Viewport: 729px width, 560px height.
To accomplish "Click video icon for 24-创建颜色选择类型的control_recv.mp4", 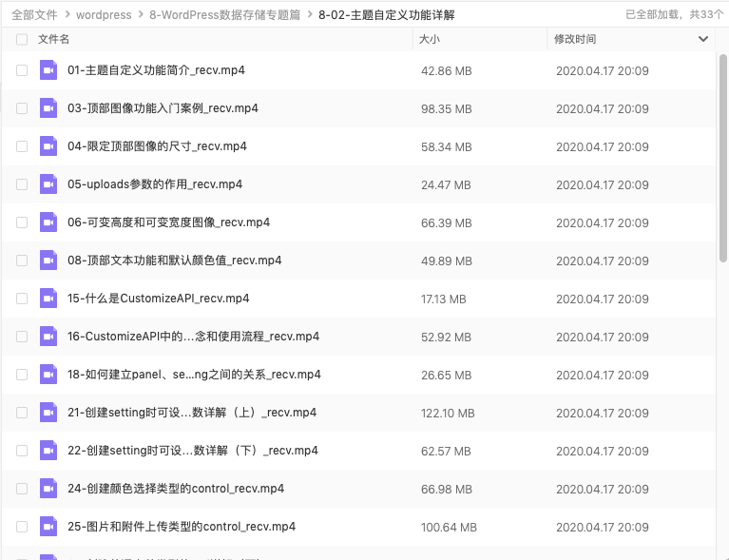I will pyautogui.click(x=48, y=489).
